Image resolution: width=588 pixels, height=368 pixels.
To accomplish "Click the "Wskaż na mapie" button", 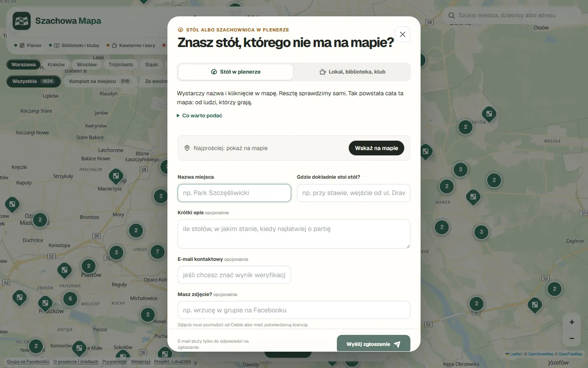I will pyautogui.click(x=376, y=148).
